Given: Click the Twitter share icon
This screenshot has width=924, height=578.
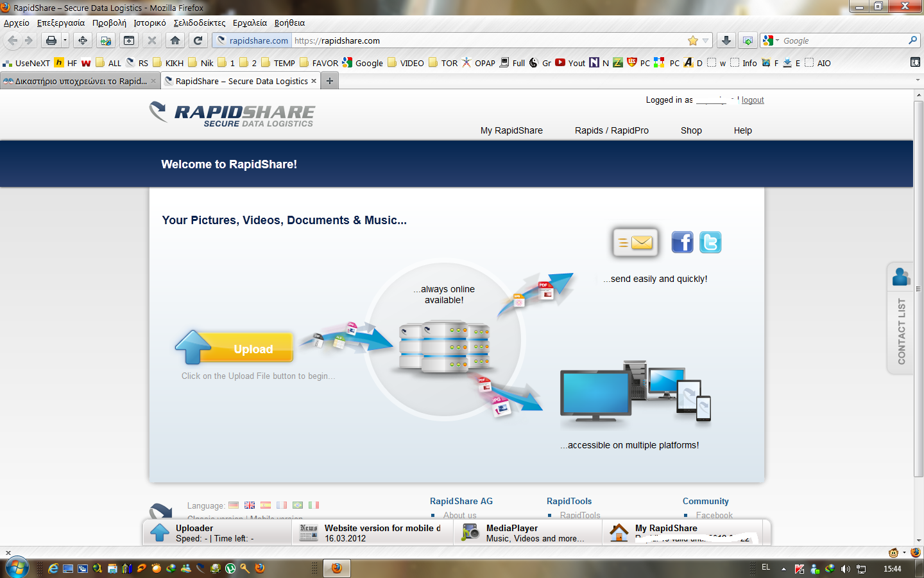Looking at the screenshot, I should pyautogui.click(x=710, y=242).
